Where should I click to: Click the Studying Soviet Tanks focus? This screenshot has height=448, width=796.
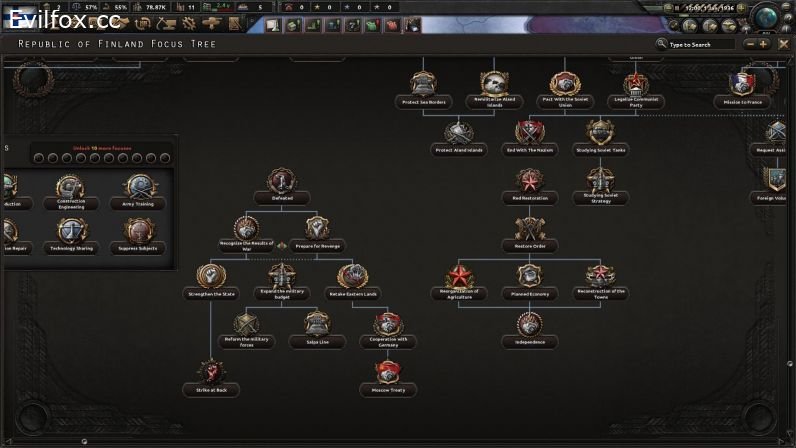(x=600, y=133)
